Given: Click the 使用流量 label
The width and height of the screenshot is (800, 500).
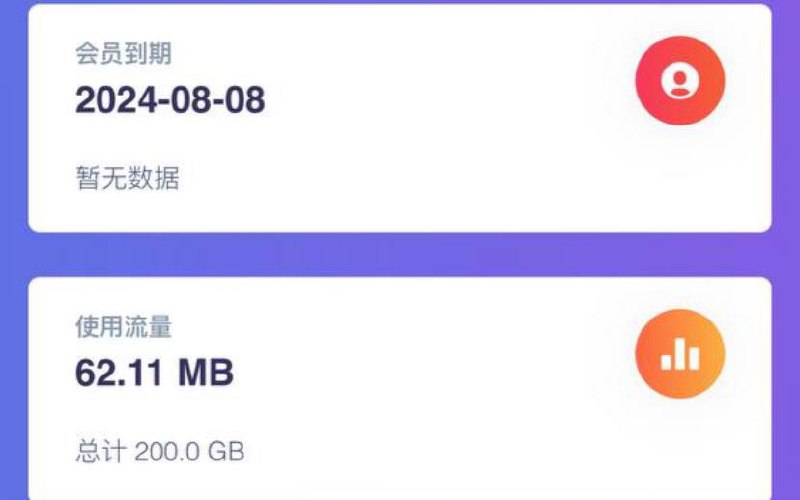Looking at the screenshot, I should coord(123,327).
